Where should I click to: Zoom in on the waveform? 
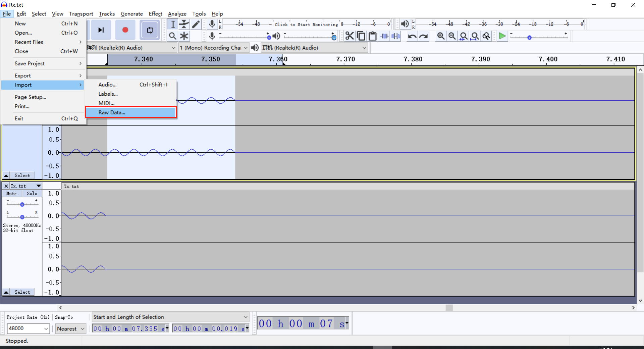(440, 36)
